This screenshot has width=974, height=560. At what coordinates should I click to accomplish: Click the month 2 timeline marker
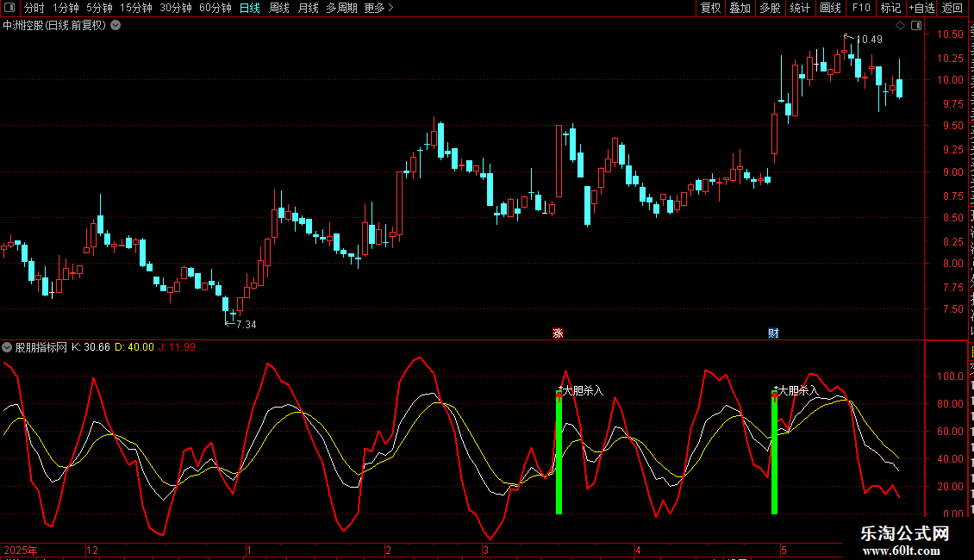tap(388, 550)
